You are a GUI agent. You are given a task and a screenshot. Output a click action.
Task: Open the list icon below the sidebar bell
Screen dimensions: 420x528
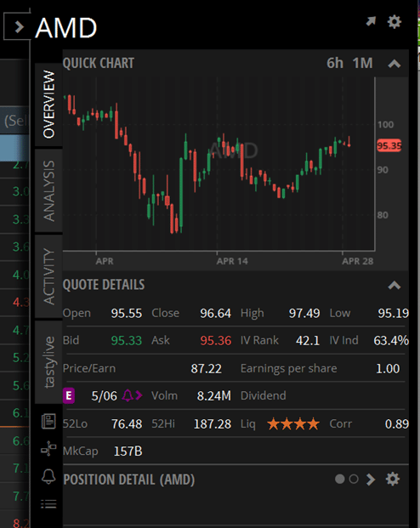coord(48,504)
